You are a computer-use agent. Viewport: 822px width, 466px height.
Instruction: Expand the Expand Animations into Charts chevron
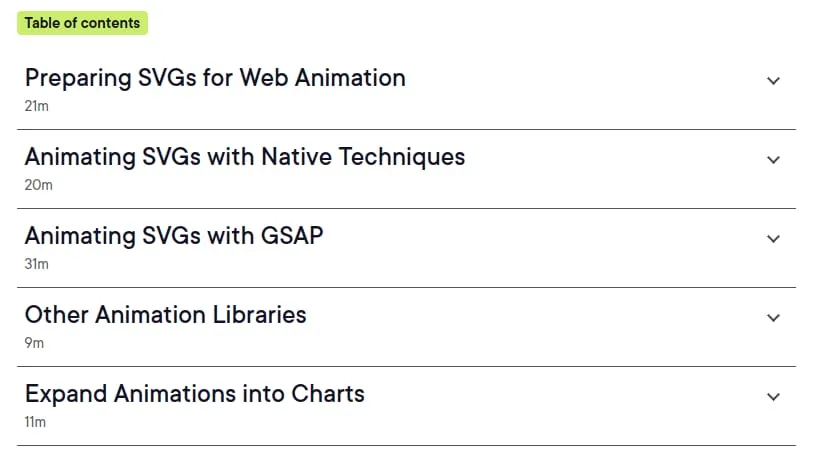[773, 397]
